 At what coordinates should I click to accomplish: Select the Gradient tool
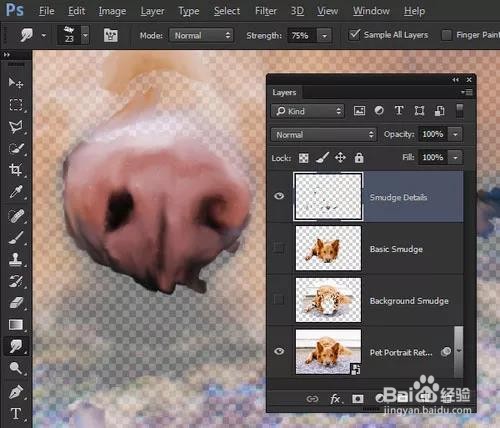[16, 324]
